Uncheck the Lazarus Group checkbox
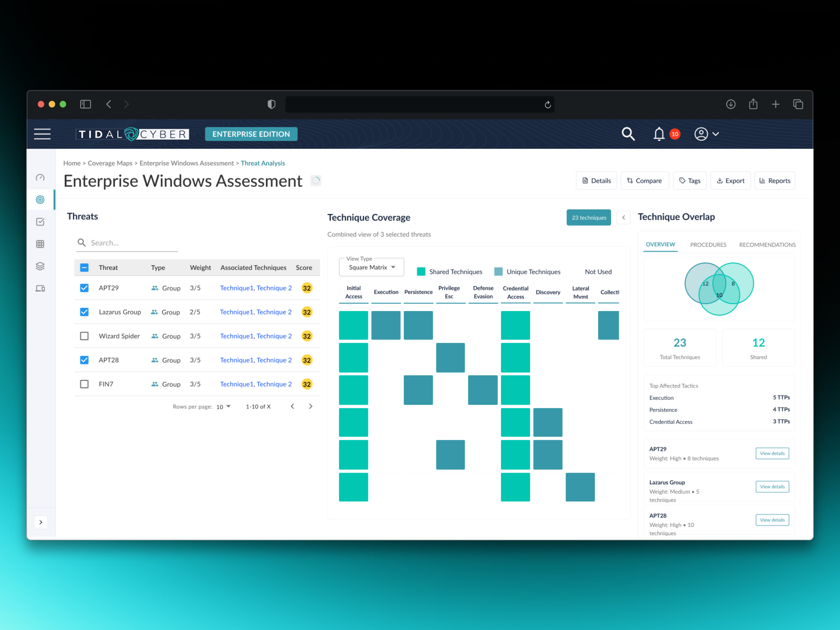 point(84,312)
